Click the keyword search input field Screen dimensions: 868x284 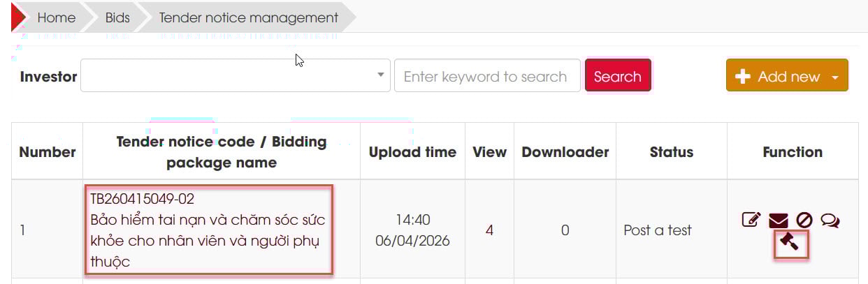point(486,76)
